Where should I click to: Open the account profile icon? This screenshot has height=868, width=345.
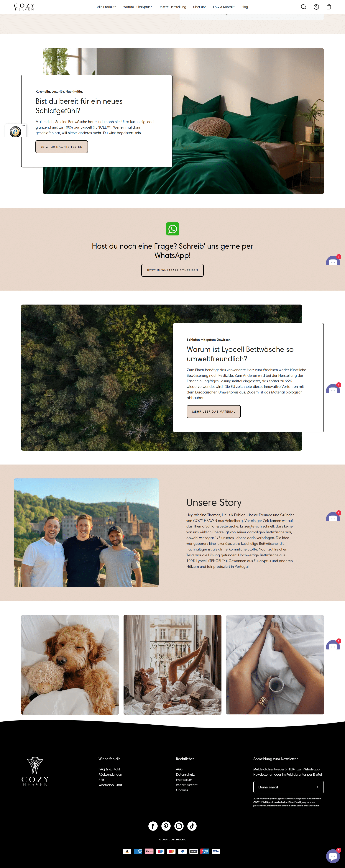coord(316,7)
